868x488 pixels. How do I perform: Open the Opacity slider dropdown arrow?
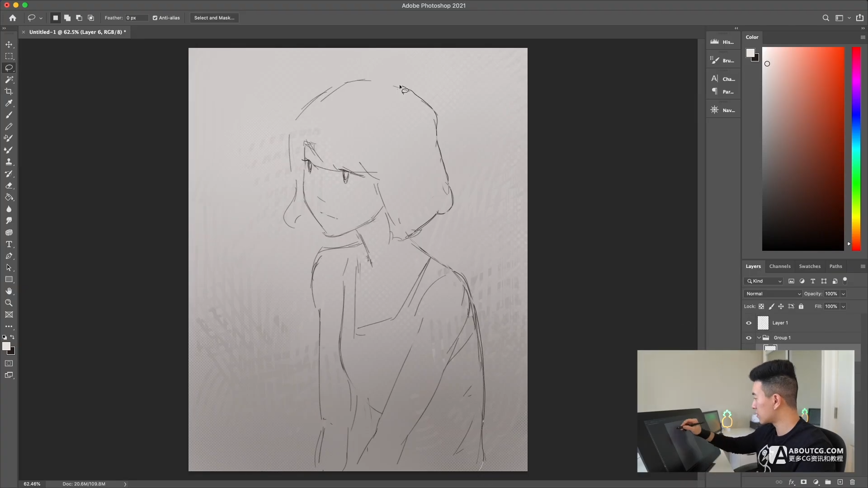click(843, 294)
